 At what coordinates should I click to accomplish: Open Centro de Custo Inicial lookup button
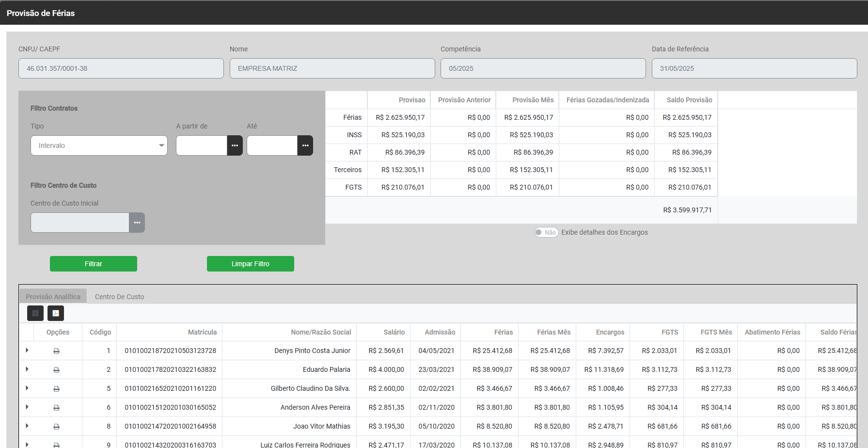point(137,223)
